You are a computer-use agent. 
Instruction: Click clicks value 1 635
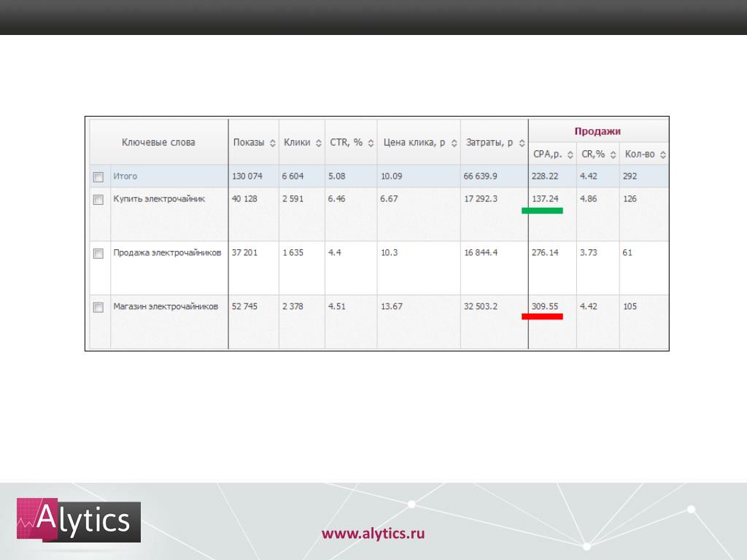(293, 252)
